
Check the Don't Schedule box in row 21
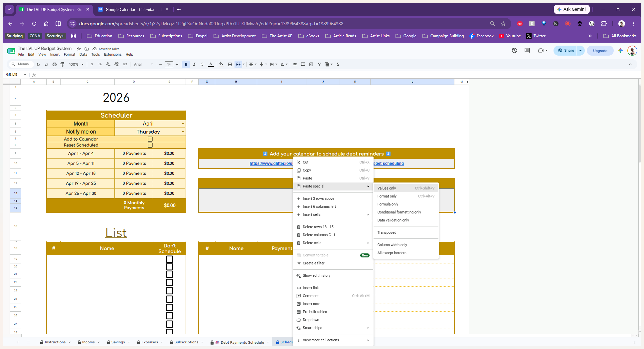[x=170, y=274]
